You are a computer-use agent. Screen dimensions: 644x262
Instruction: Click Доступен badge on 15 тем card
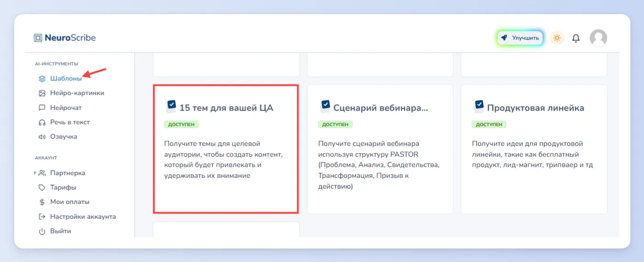point(181,125)
